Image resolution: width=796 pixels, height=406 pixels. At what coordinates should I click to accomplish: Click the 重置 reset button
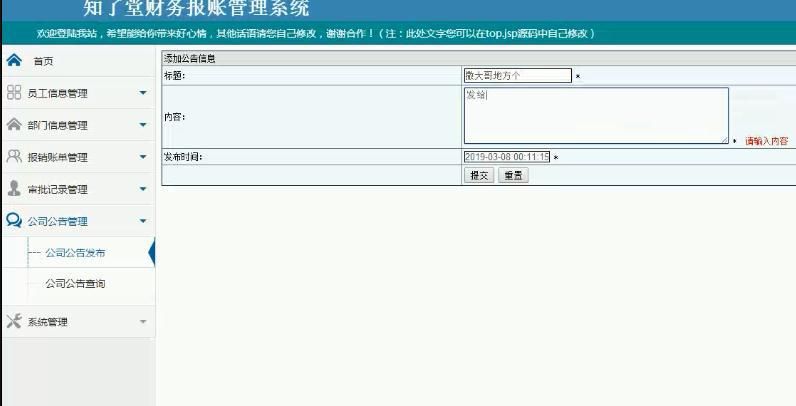[x=513, y=176]
